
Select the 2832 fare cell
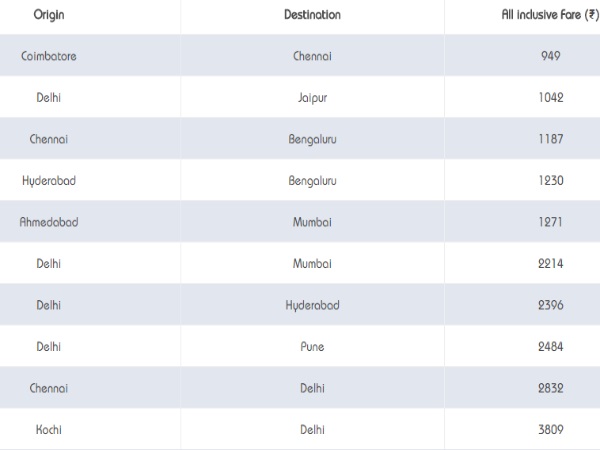550,388
